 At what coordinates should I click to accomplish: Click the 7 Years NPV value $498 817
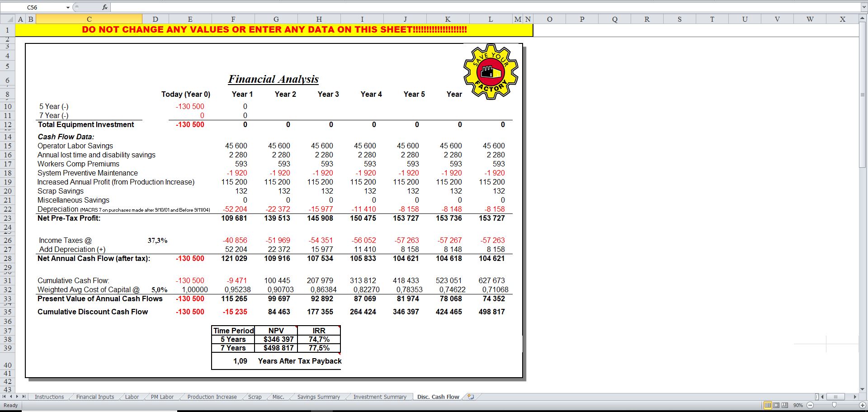[x=278, y=348]
